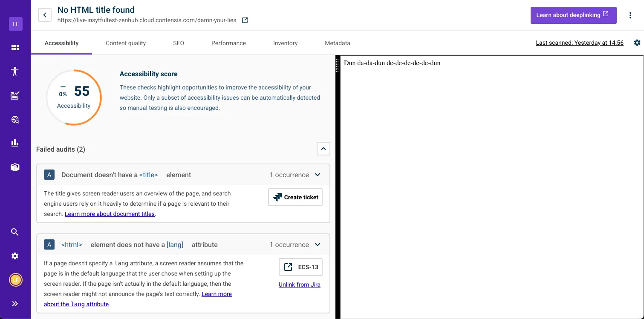Screen dimensions: 644x319
Task: Collapse the Failed audits section
Action: pos(323,149)
